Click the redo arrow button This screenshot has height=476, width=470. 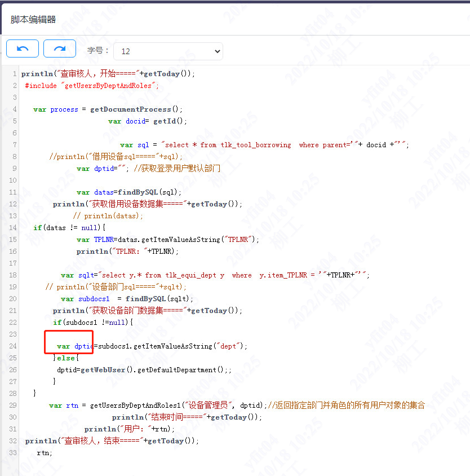pos(60,49)
